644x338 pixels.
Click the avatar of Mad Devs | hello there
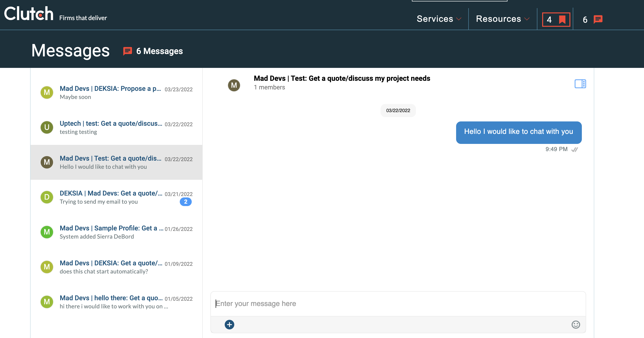tap(47, 302)
